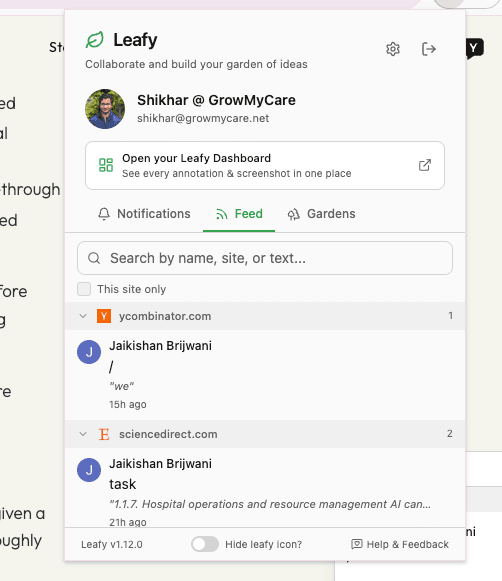Screen dimensions: 502x581
Task: Click the Notifications bell icon
Action: coord(104,214)
